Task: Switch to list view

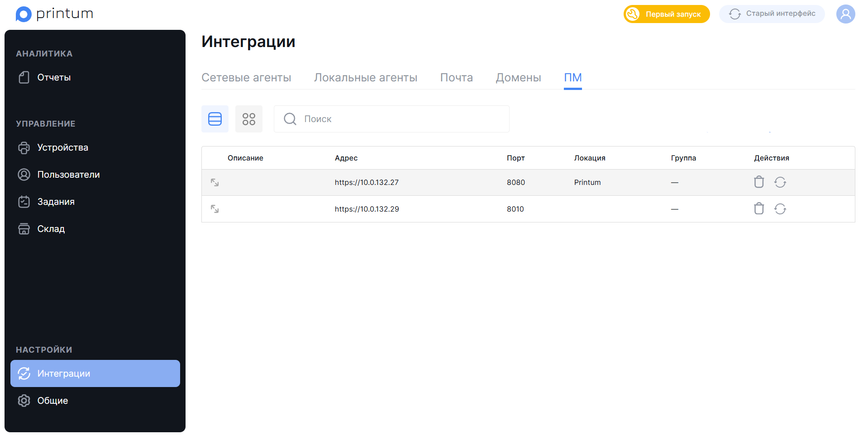Action: (x=215, y=119)
